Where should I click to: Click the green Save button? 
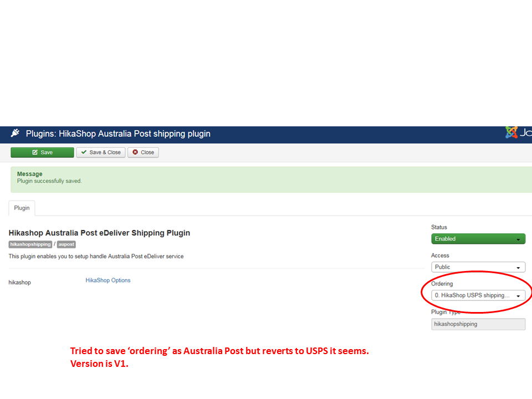(x=42, y=152)
